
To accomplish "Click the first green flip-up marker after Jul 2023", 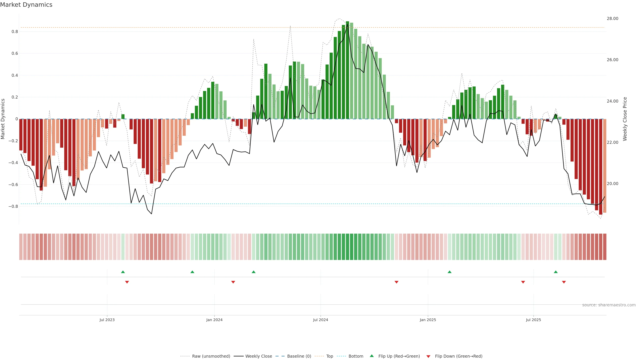I will [123, 272].
